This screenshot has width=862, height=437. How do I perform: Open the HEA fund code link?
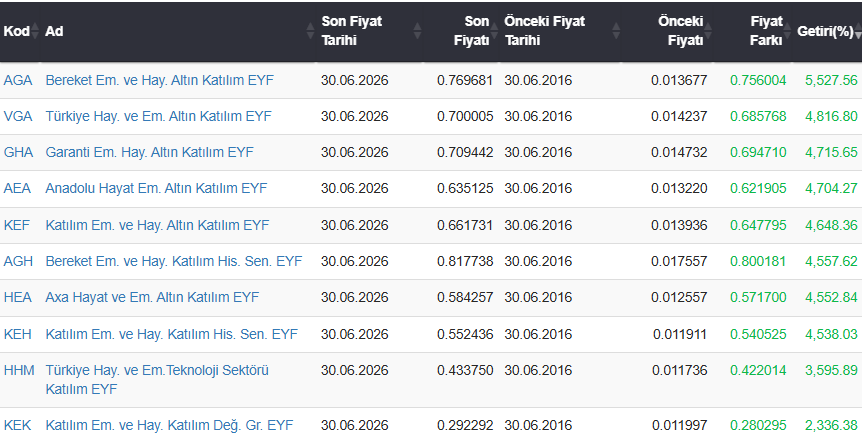(x=18, y=297)
